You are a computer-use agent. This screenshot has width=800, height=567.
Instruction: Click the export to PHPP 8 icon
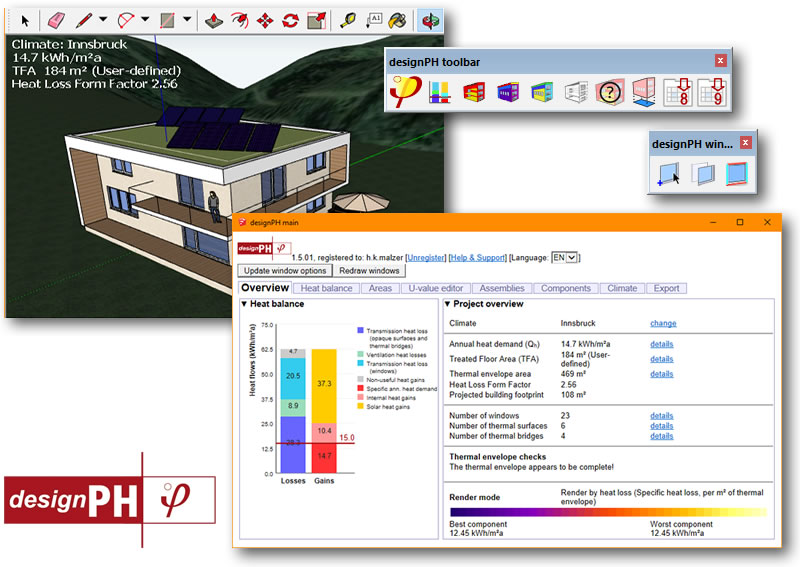coord(678,92)
